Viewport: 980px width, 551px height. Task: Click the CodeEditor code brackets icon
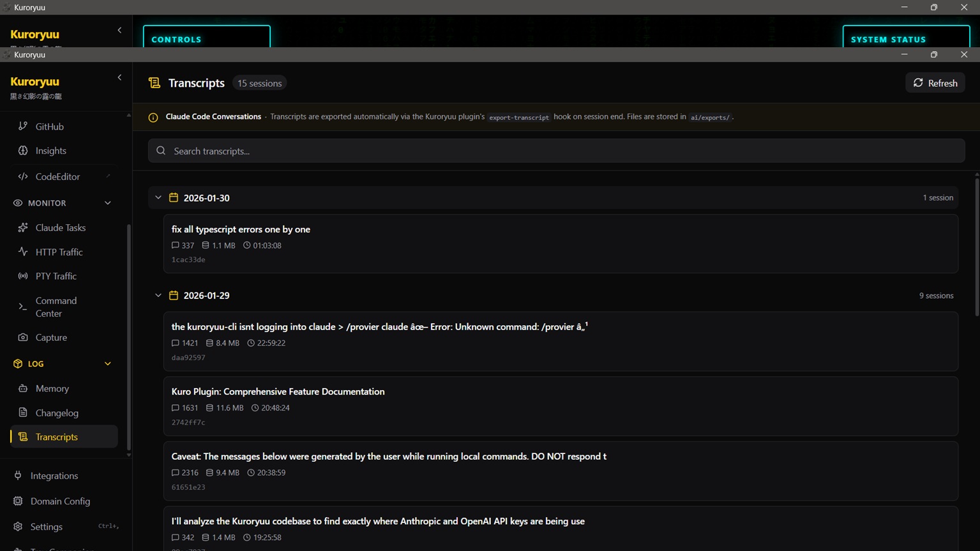[23, 177]
